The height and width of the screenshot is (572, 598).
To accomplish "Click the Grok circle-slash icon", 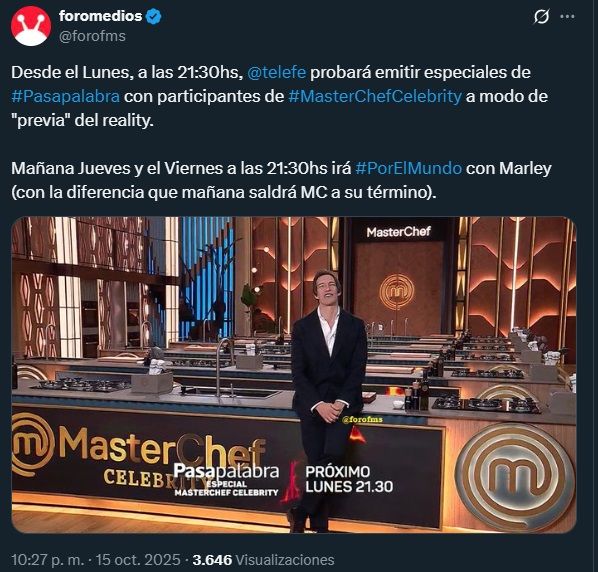I will (x=542, y=17).
